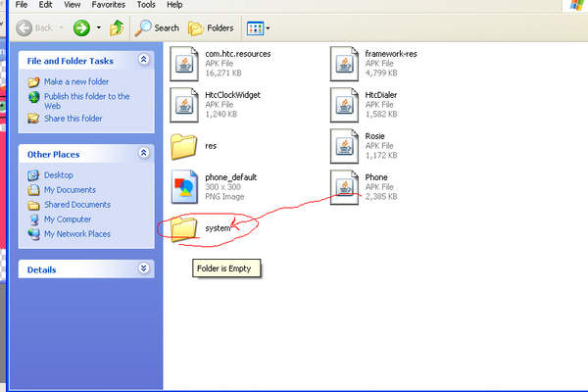This screenshot has height=392, width=588.
Task: Open the View menu
Action: point(72,5)
